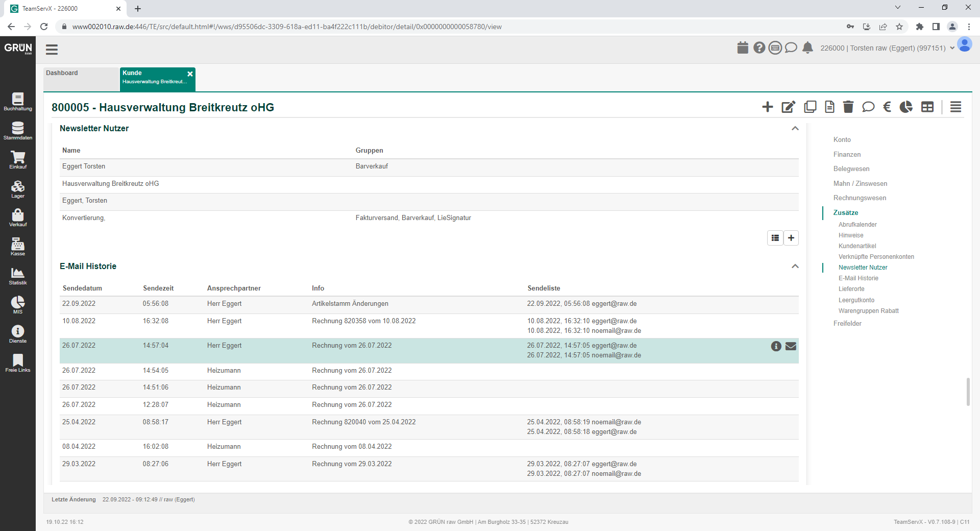This screenshot has width=980, height=531.
Task: Switch to the Dashboard tab
Action: click(x=81, y=79)
